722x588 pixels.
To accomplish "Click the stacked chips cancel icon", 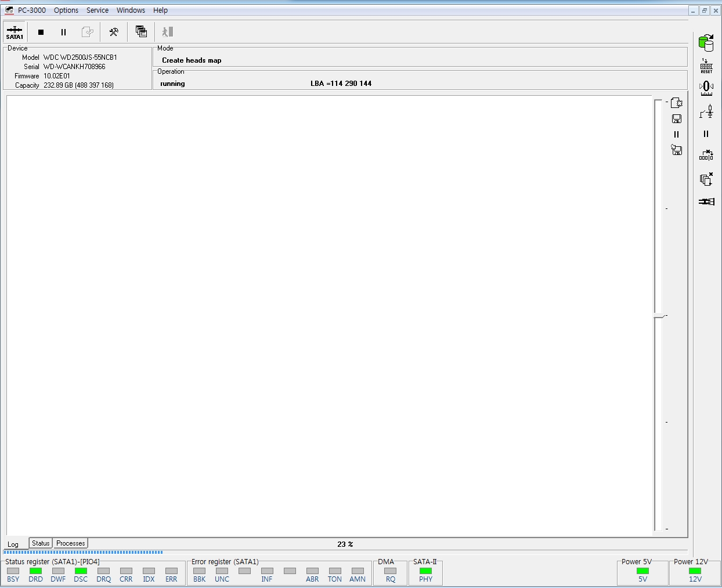I will tap(706, 179).
